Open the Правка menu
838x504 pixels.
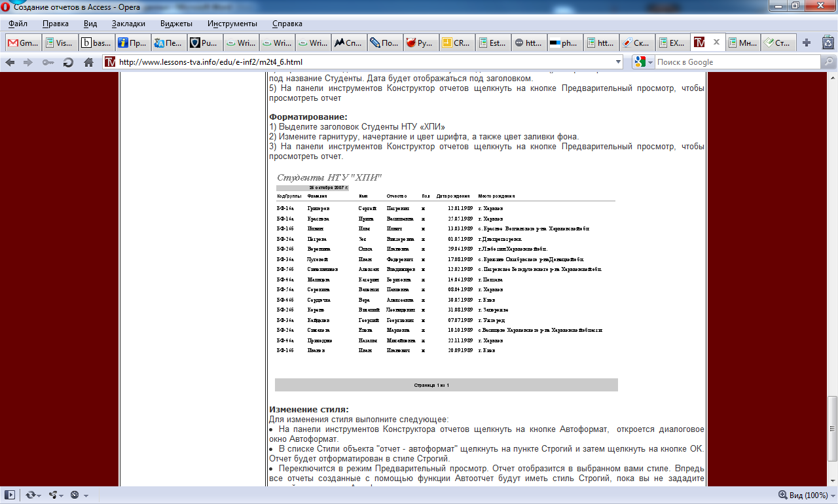point(56,24)
